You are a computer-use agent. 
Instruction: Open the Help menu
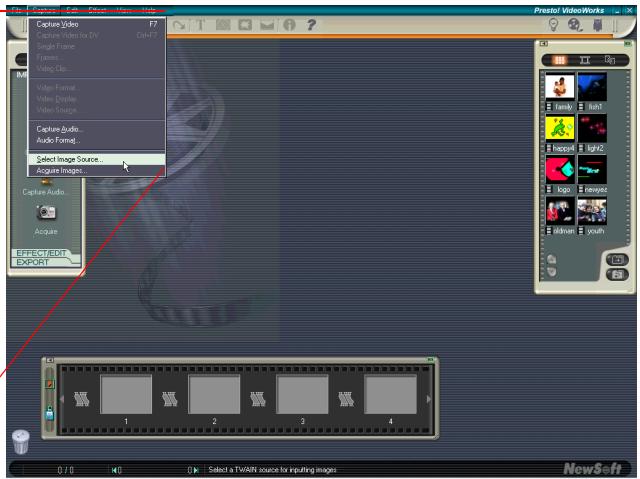[x=149, y=10]
